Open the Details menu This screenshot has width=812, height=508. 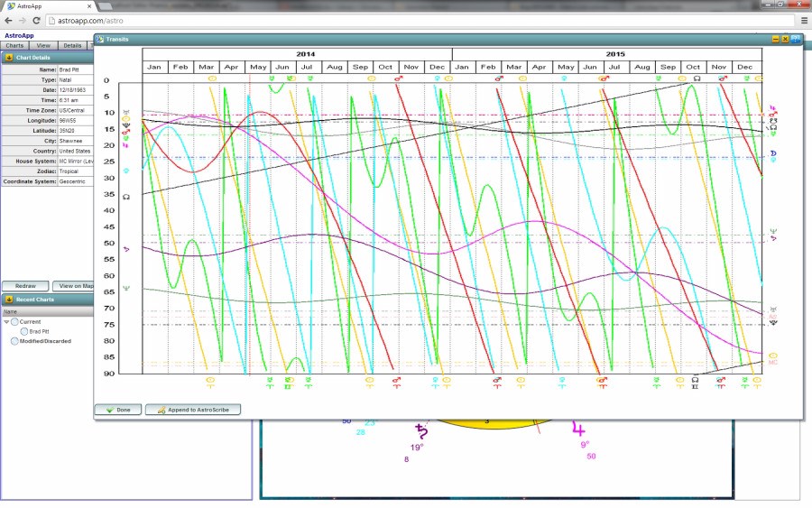(72, 45)
